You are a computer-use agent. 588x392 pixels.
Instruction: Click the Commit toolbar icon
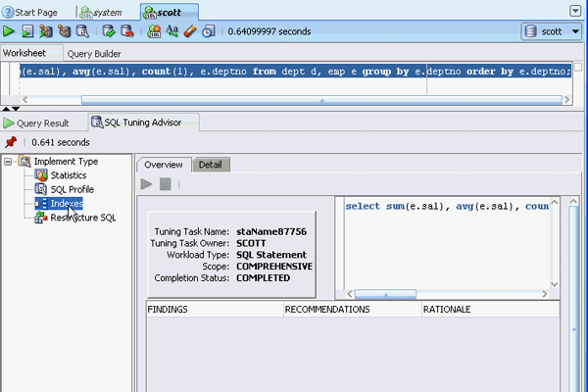coord(109,31)
